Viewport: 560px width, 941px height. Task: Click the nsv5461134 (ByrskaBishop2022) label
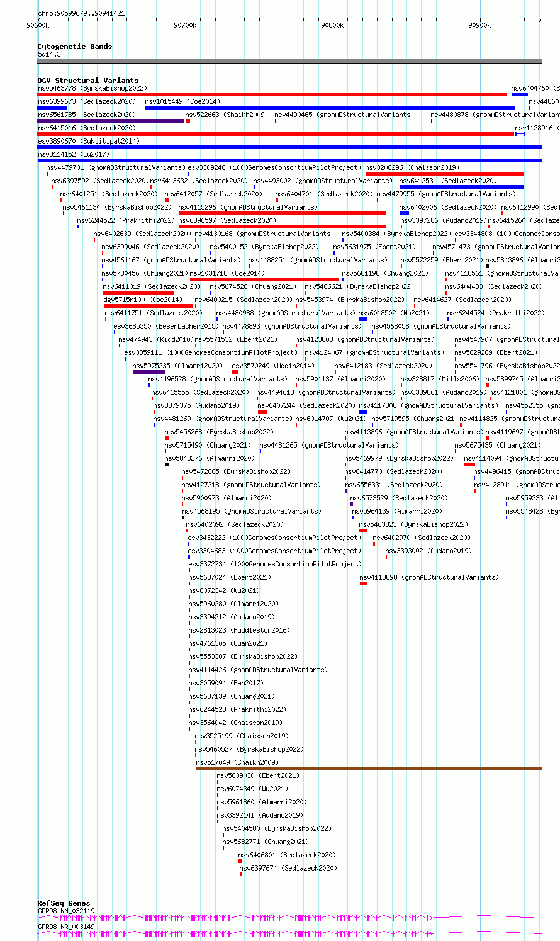pyautogui.click(x=116, y=207)
